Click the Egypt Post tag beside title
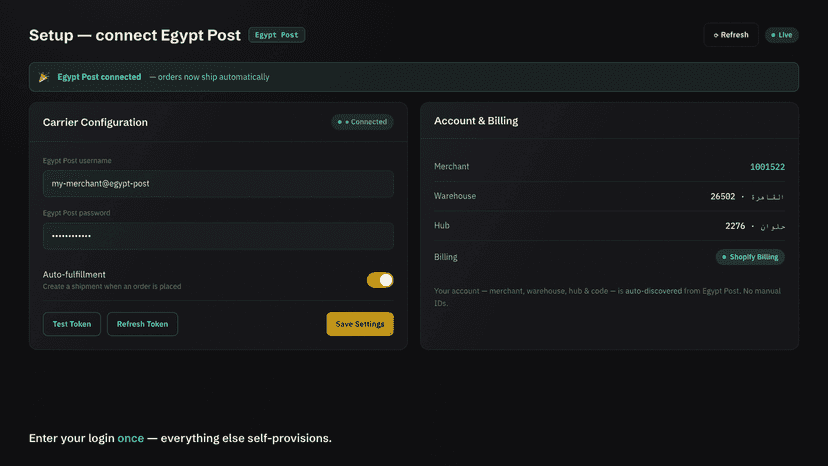 click(x=277, y=35)
